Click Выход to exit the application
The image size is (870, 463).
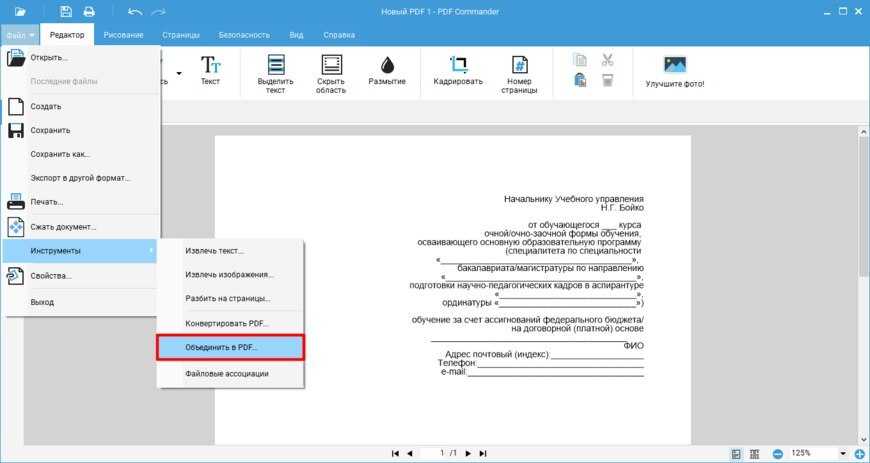[x=42, y=302]
